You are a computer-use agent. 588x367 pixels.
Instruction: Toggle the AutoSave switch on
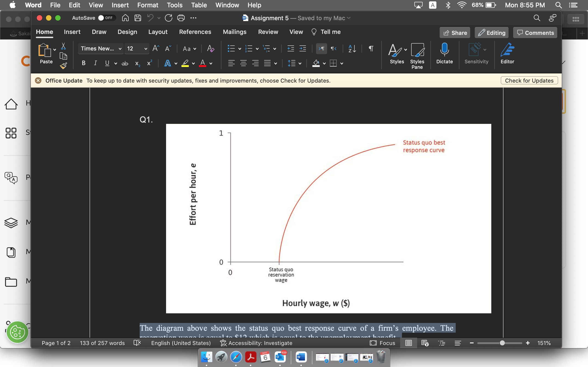pos(106,18)
